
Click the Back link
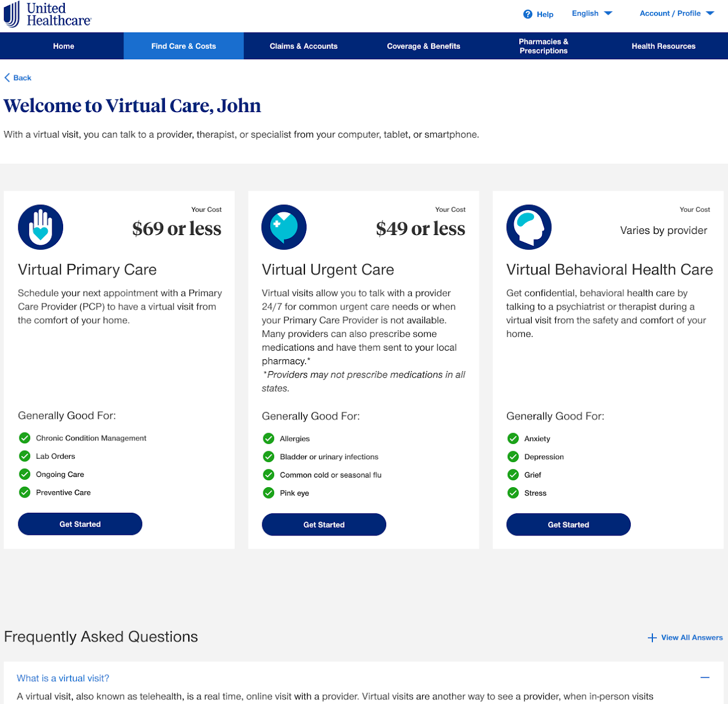(18, 78)
